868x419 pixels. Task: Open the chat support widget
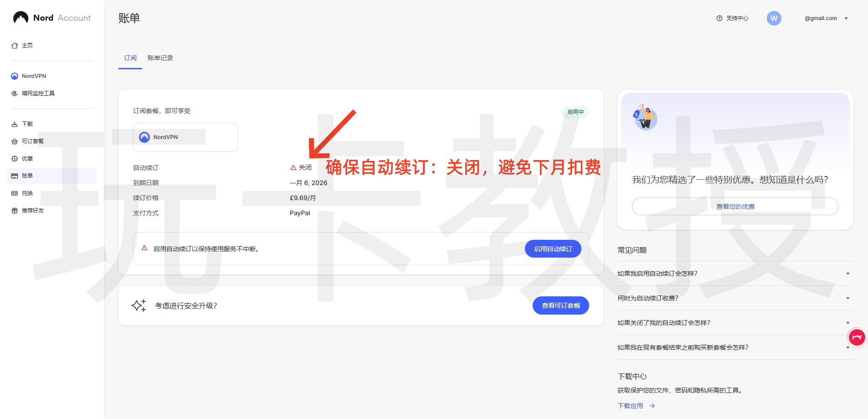tap(856, 337)
